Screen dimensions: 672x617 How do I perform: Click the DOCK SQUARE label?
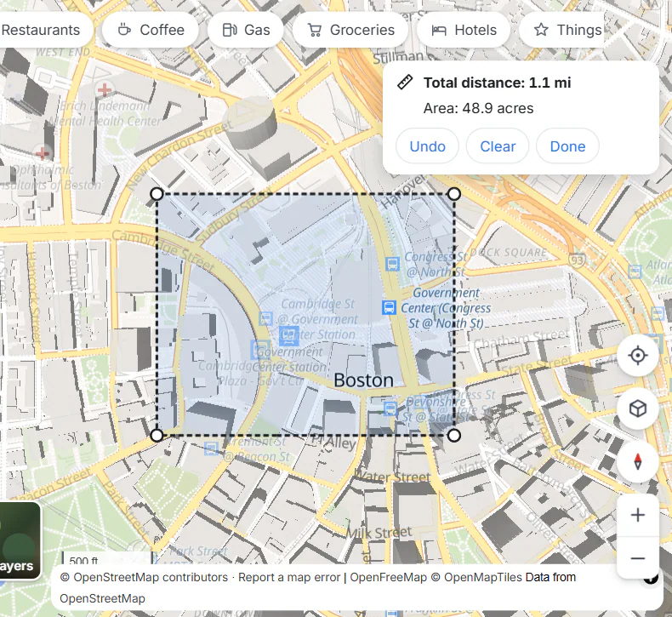coord(509,253)
